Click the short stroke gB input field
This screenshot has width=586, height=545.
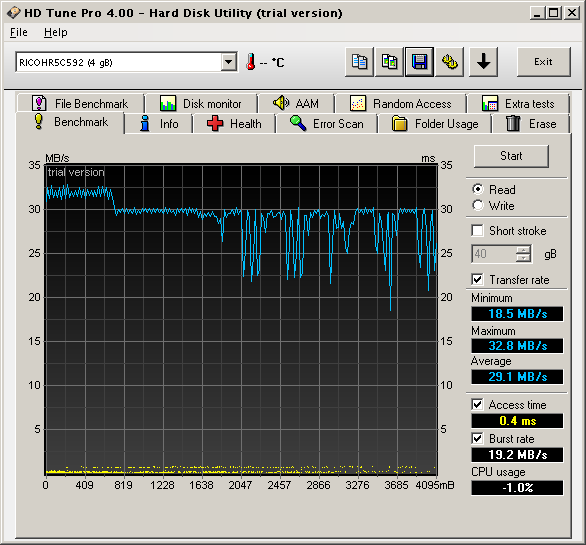494,254
